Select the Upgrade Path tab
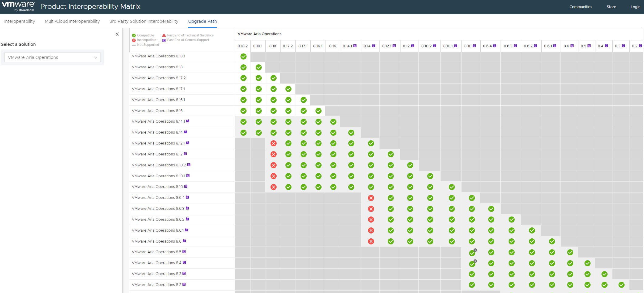644x293 pixels. tap(203, 21)
